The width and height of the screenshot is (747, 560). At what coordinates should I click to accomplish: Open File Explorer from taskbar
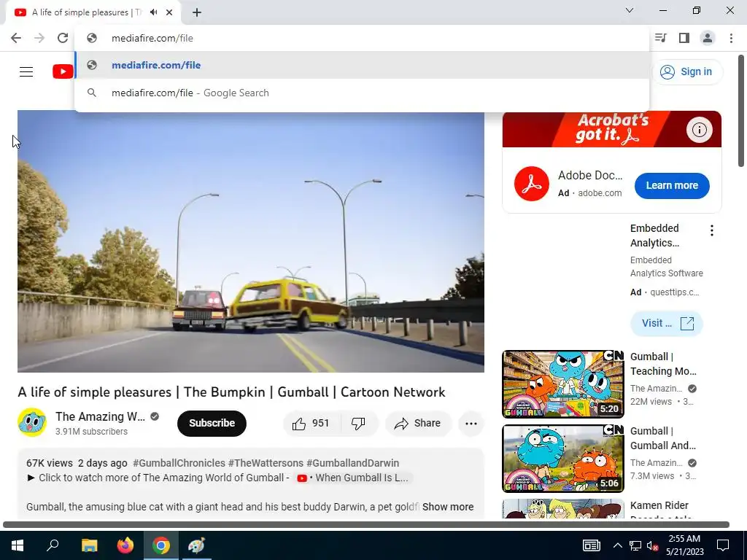point(89,545)
